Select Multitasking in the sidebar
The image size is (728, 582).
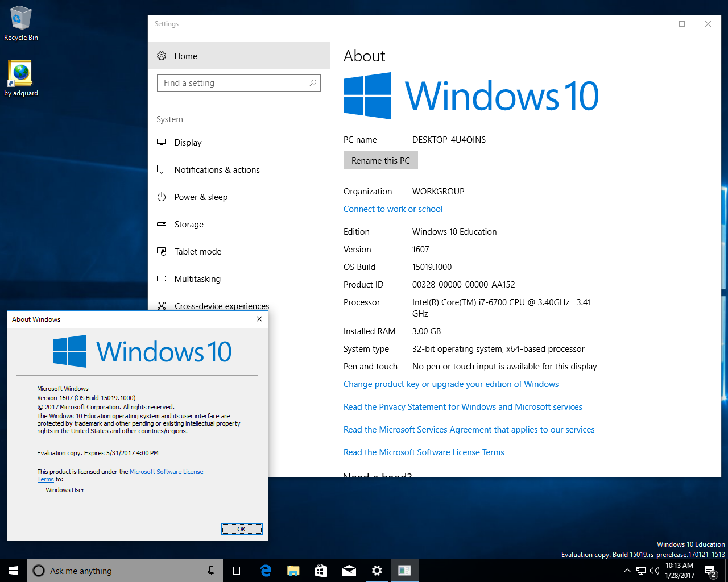239,278
